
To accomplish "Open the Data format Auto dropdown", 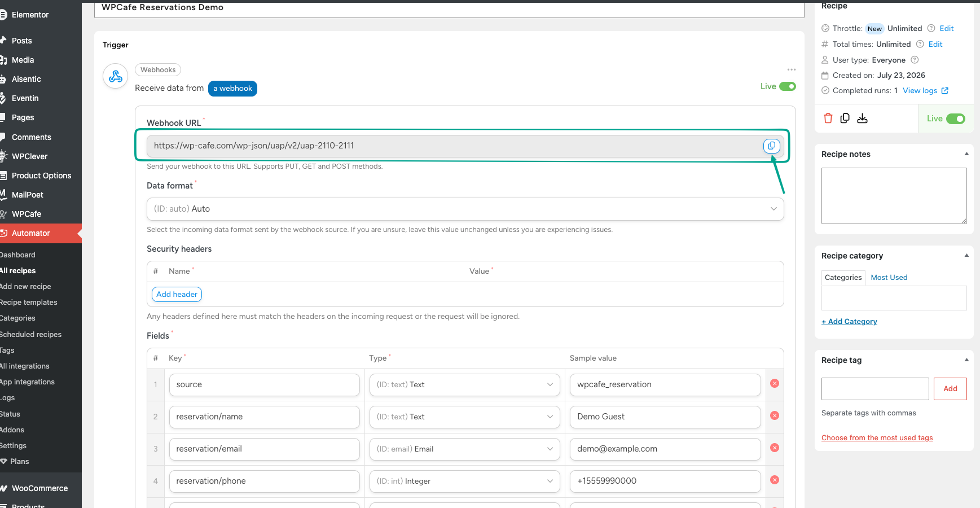I will [x=465, y=209].
